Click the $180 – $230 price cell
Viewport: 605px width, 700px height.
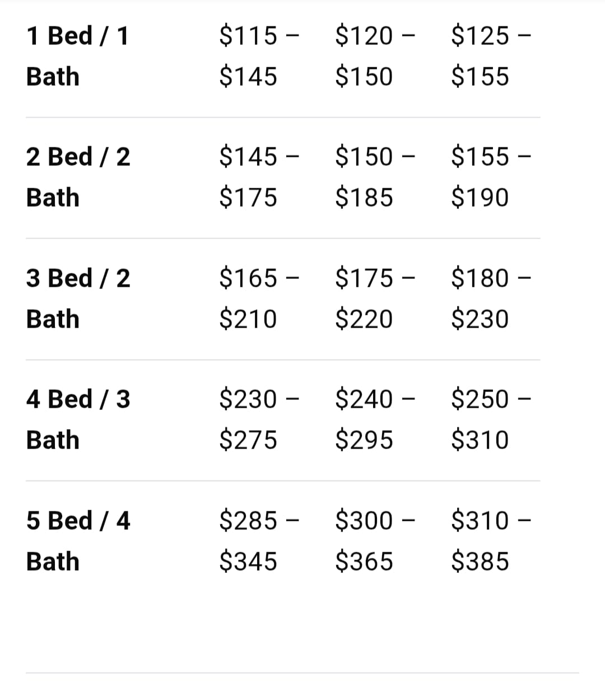[491, 298]
